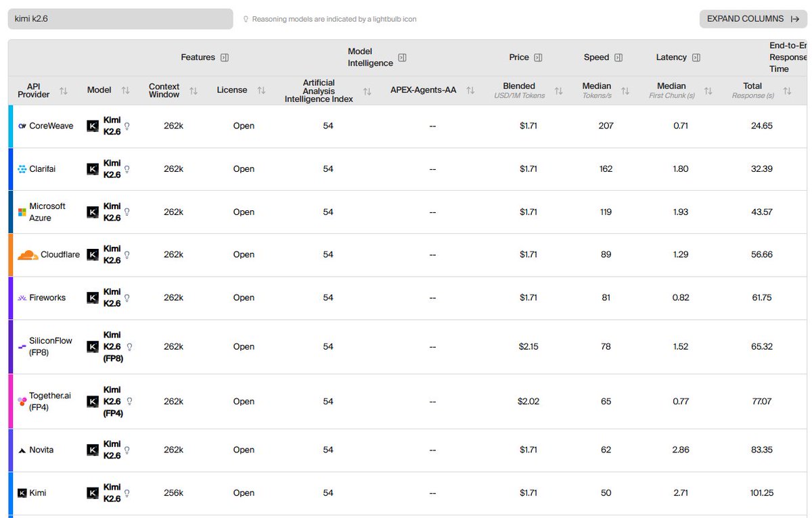This screenshot has height=518, width=812.
Task: Open the Microsoft Azure provider link
Action: [47, 212]
